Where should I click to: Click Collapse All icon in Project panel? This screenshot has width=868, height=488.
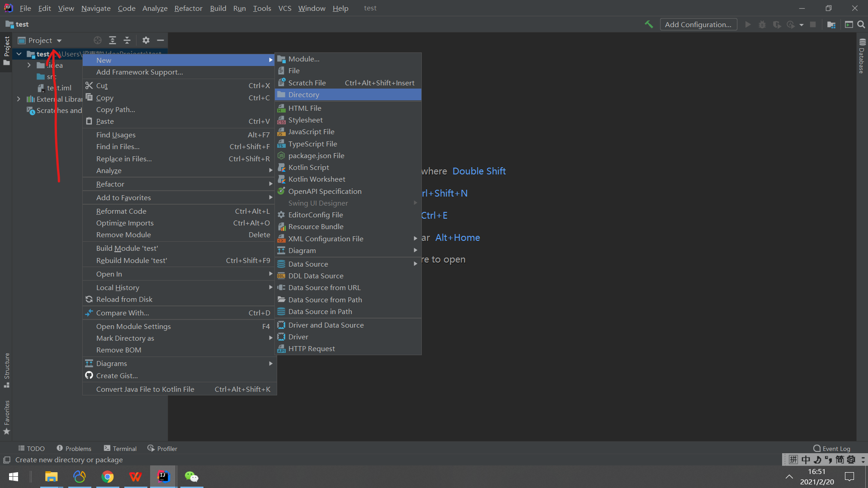click(x=127, y=40)
